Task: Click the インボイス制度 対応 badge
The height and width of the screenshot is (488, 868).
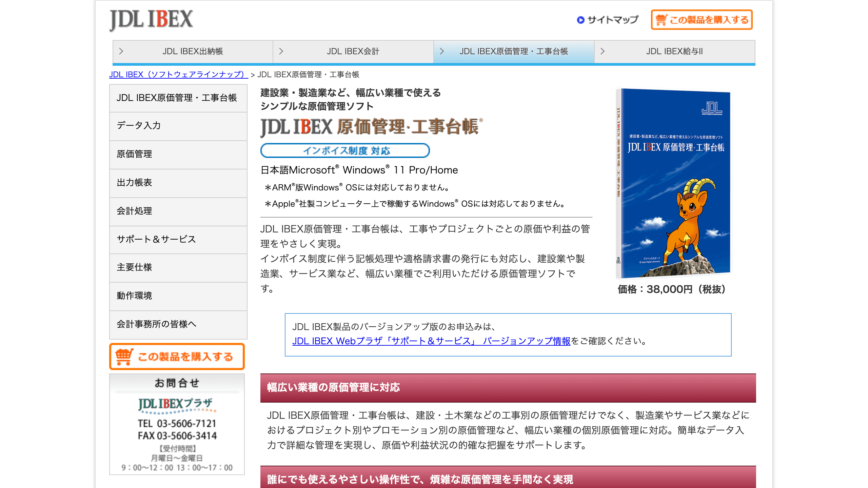Action: 345,150
